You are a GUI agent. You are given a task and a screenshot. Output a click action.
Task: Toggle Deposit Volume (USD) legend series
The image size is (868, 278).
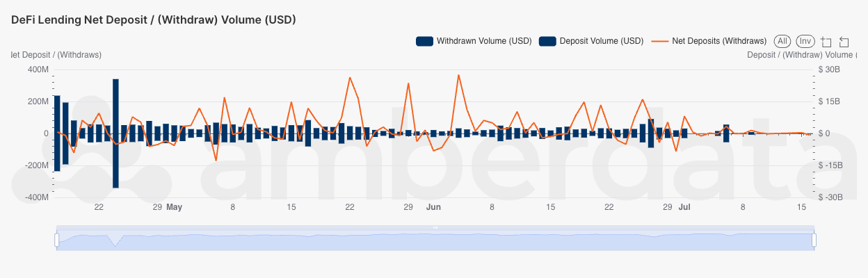click(x=592, y=41)
